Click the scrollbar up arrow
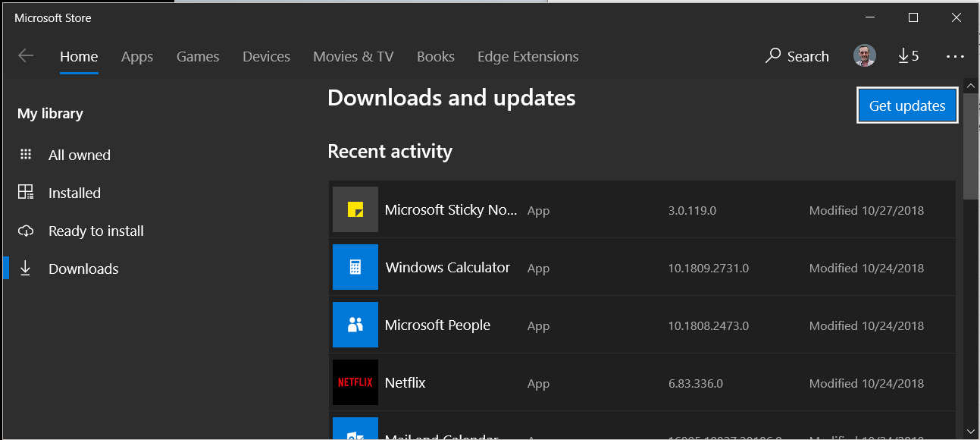Screen dimensions: 980x440 click(x=970, y=85)
